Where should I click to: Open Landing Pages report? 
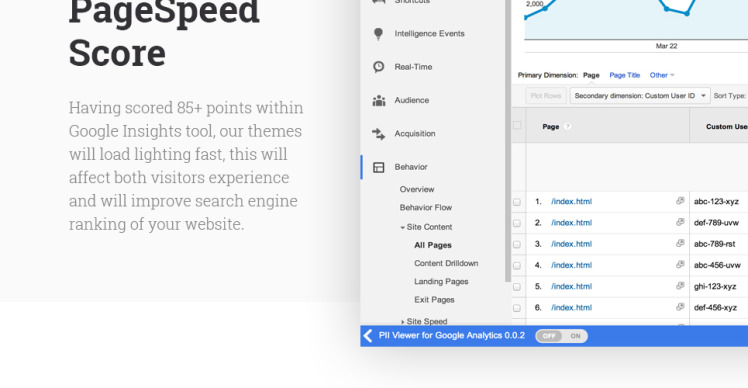click(441, 282)
